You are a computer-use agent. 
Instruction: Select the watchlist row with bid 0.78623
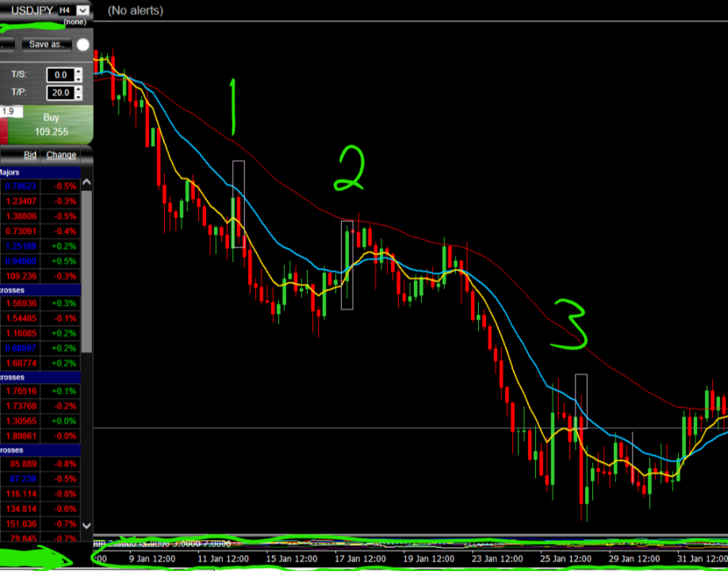(x=40, y=186)
